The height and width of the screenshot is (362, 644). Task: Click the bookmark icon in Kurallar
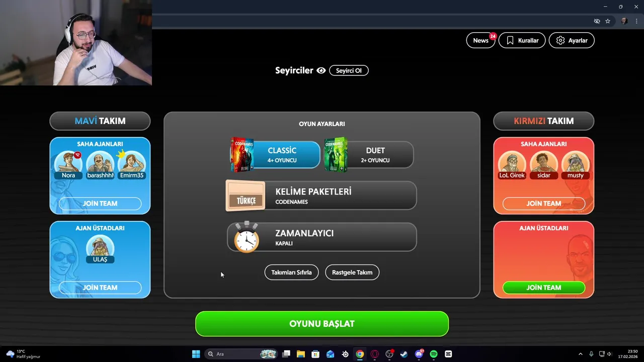tap(510, 40)
